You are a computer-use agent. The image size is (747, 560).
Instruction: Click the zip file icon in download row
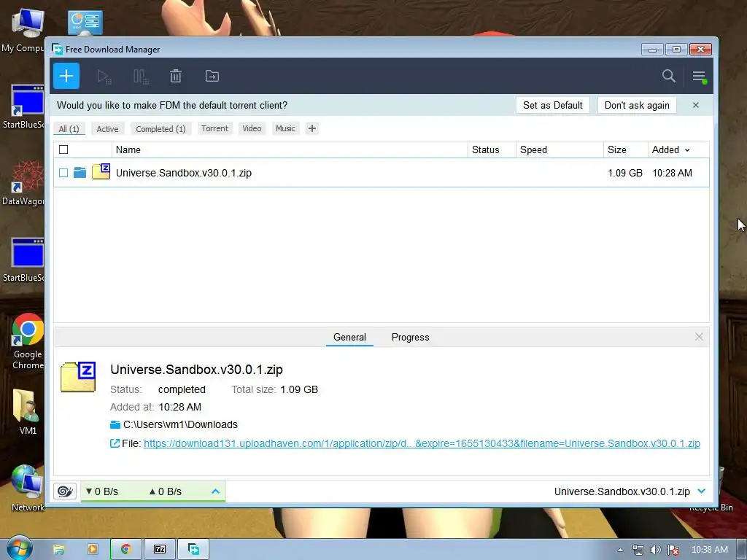point(101,171)
